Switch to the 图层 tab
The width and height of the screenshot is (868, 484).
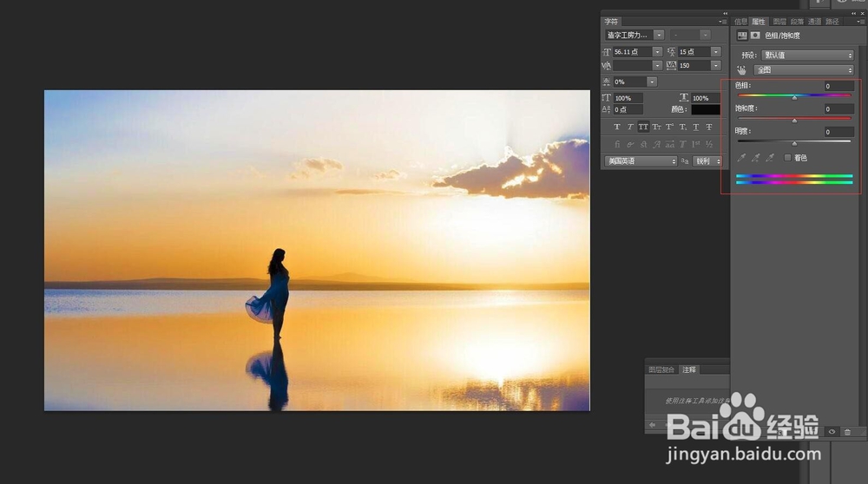click(779, 22)
